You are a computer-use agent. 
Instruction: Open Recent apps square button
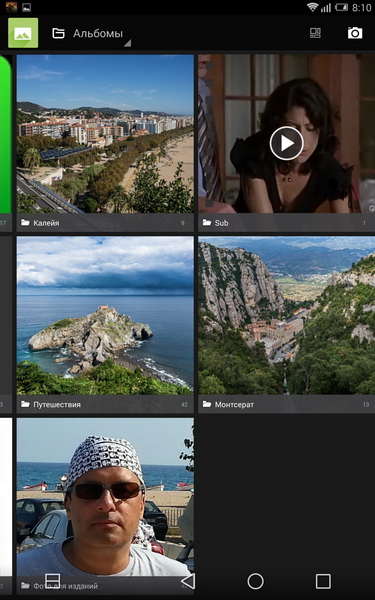[x=323, y=581]
